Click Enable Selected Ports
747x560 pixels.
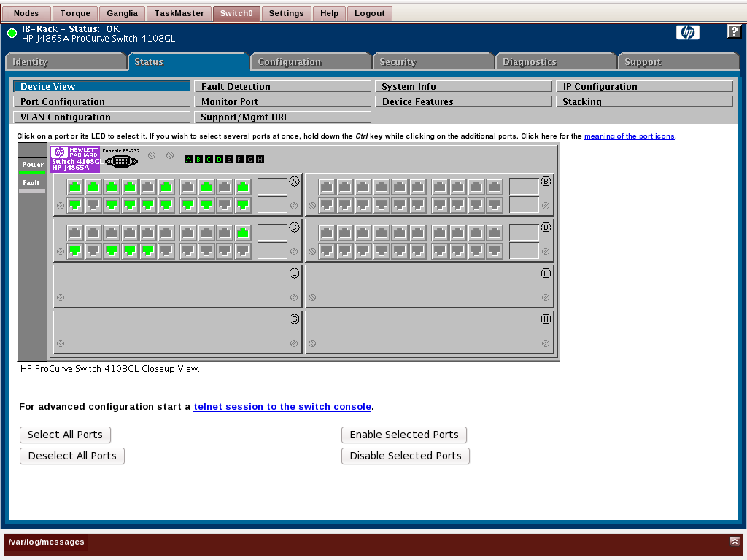(404, 435)
